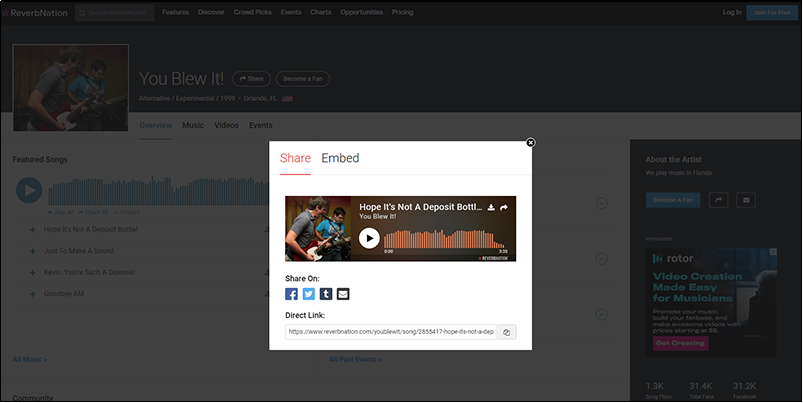Open the Discover menu
The width and height of the screenshot is (803, 403).
pyautogui.click(x=211, y=12)
